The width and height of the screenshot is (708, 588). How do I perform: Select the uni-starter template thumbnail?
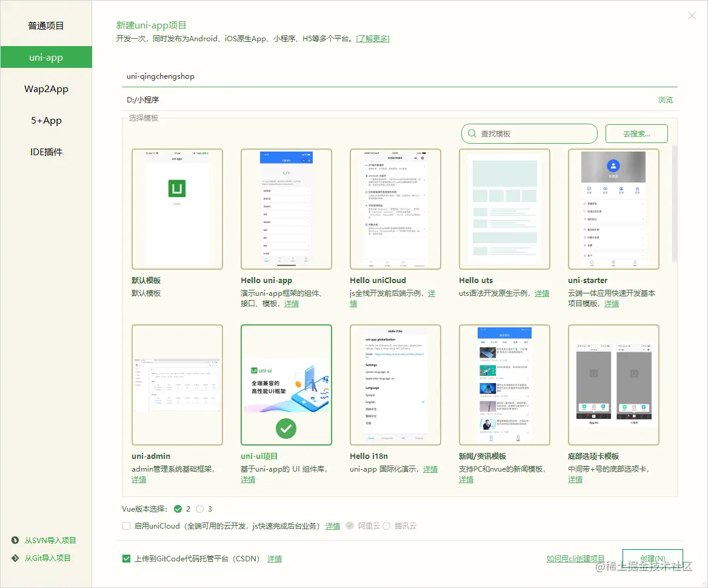[x=613, y=209]
